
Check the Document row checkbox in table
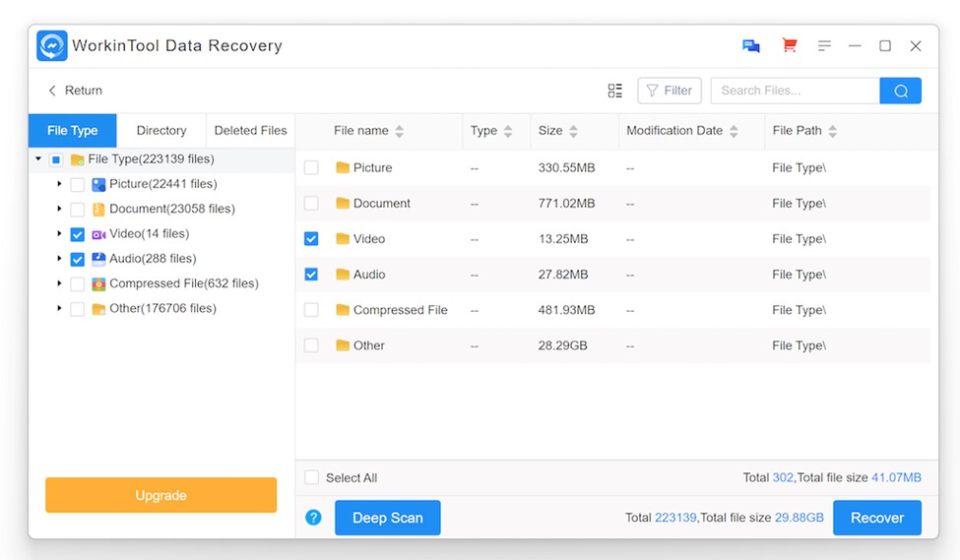click(x=311, y=203)
